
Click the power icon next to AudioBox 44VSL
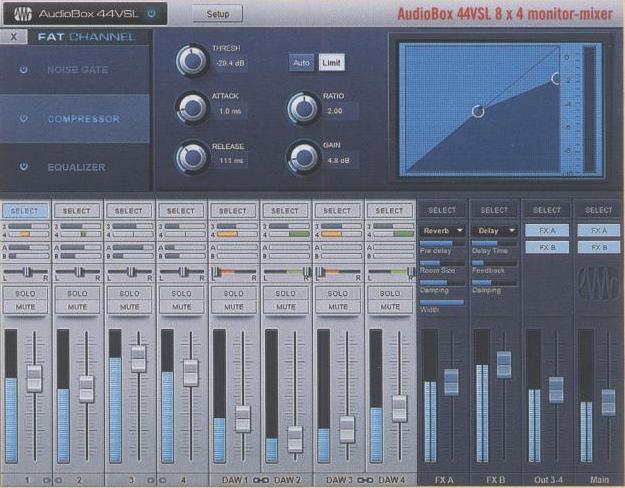click(151, 14)
